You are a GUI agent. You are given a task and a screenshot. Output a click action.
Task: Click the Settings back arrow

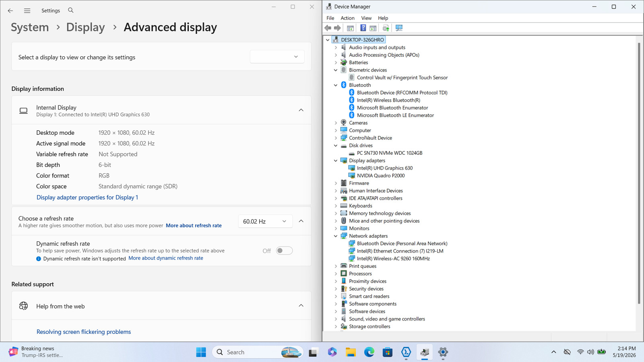click(10, 10)
